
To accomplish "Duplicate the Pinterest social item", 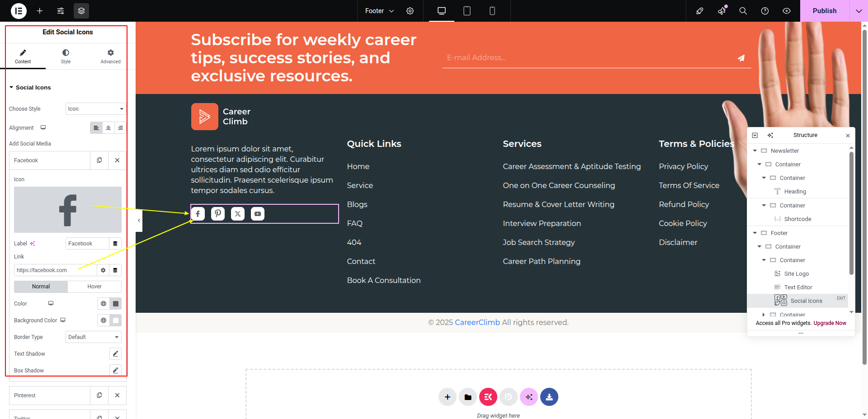I will click(x=99, y=395).
